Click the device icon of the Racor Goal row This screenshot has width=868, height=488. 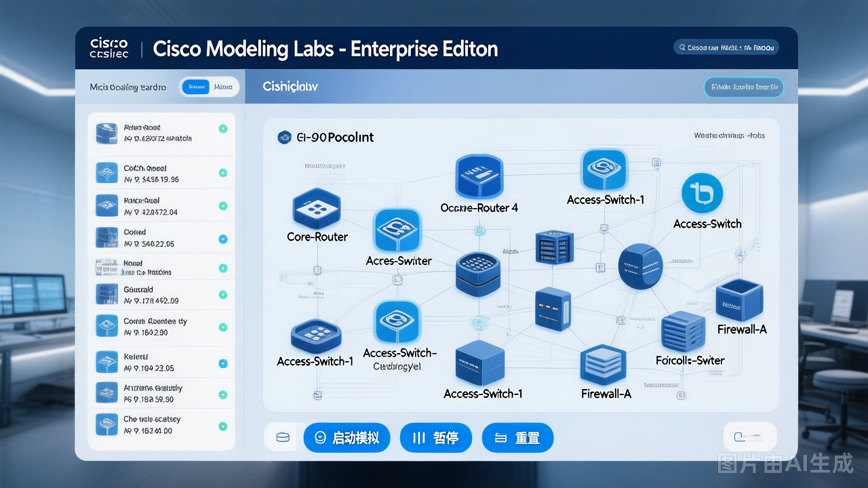point(108,205)
